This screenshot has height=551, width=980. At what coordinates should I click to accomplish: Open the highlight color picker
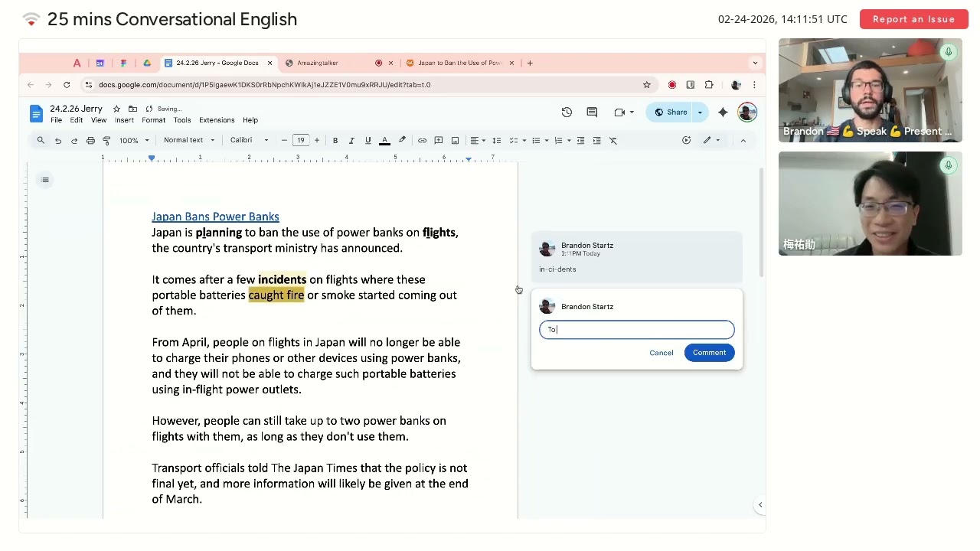coord(402,140)
